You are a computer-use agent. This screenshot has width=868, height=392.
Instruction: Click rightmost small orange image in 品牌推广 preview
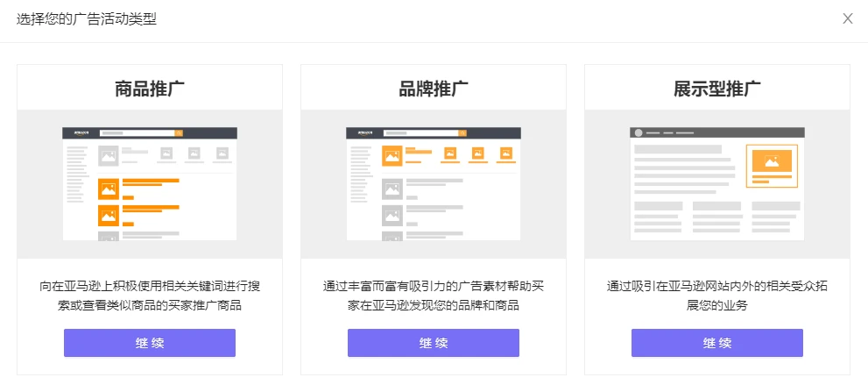point(505,154)
